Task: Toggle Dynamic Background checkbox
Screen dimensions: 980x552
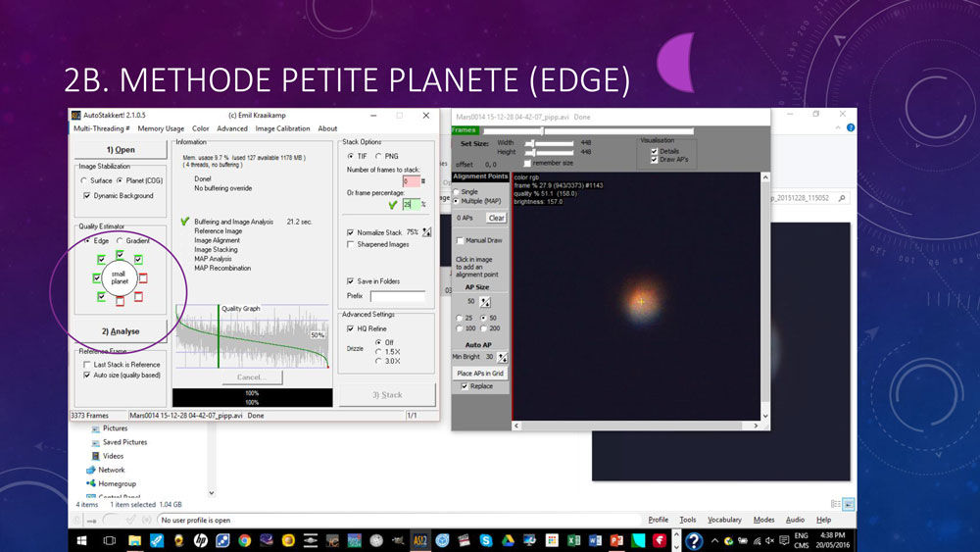Action: coord(87,196)
